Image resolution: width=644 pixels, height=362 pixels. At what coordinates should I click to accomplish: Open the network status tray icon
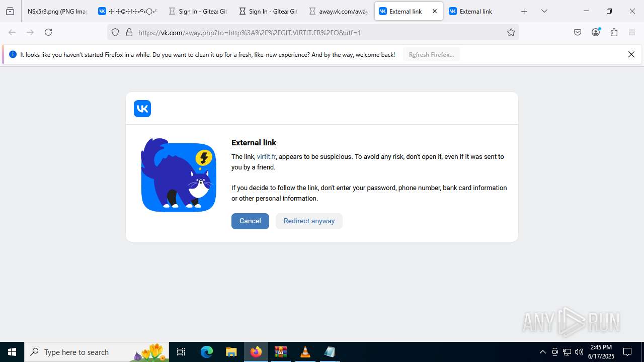coord(567,352)
